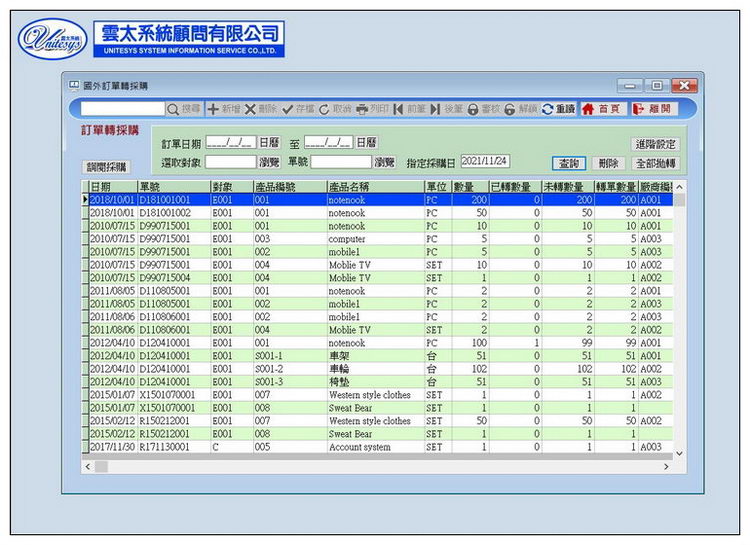This screenshot has width=750, height=545.
Task: Open the 日曆 calendar for end date
Action: (366, 143)
